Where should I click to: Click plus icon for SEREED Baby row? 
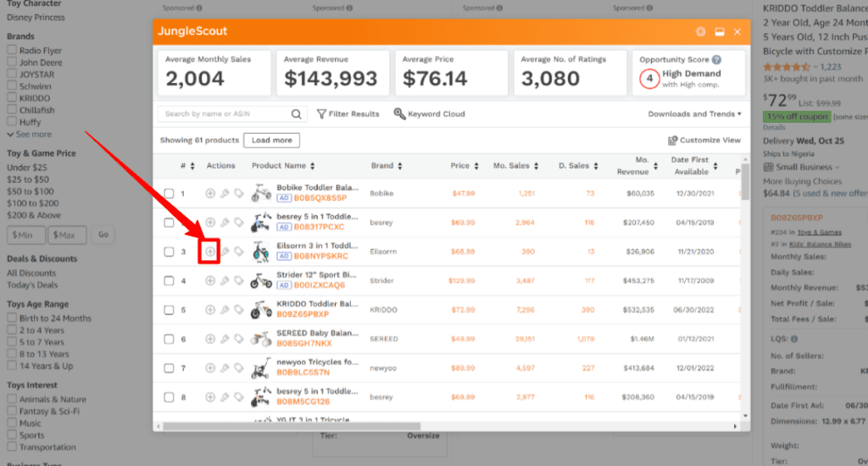(210, 339)
